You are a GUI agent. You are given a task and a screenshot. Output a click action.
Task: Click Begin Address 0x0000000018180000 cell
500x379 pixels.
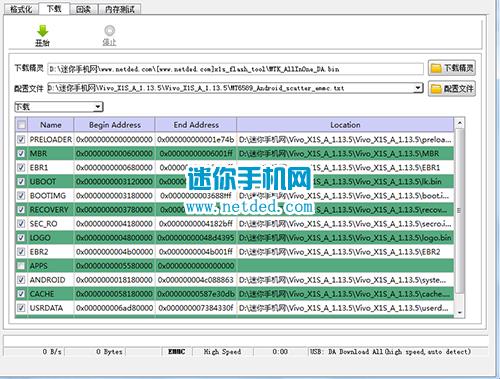pos(115,280)
